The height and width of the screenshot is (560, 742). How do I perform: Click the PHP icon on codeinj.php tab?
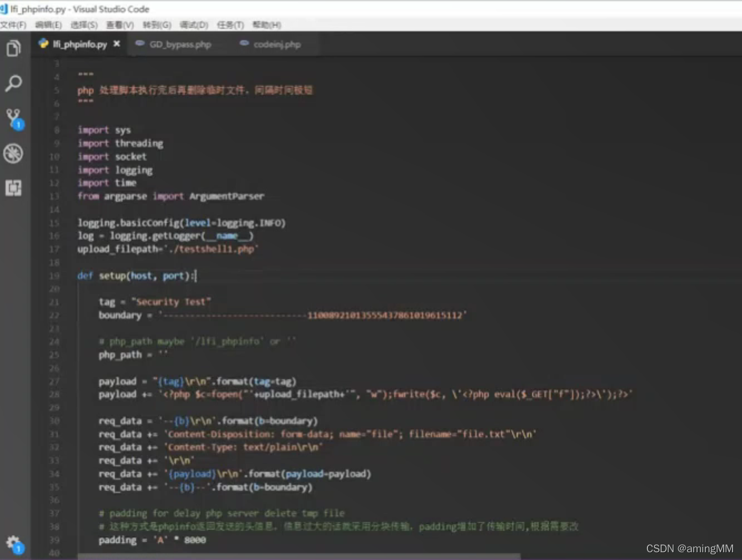tap(244, 43)
